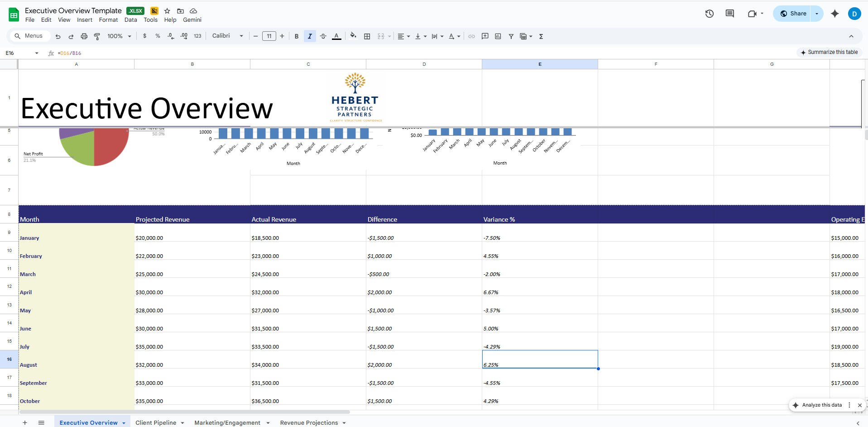The height and width of the screenshot is (427, 868).
Task: Open version history clock icon
Action: pyautogui.click(x=709, y=14)
